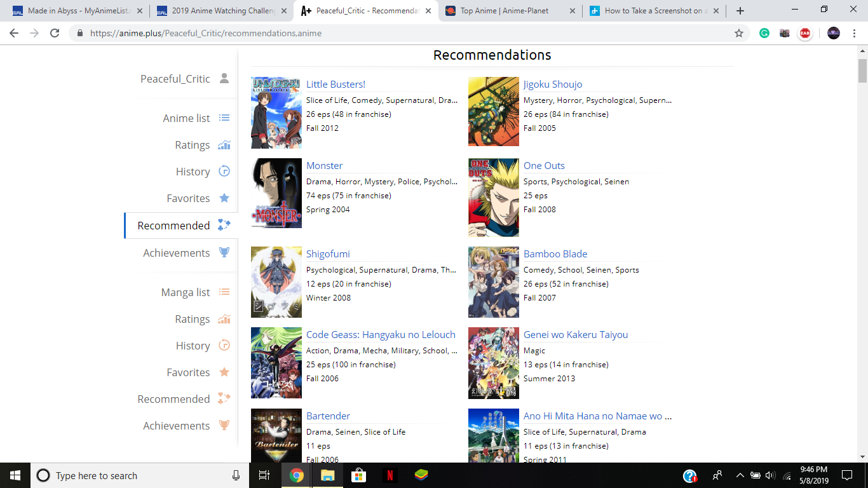Switch to the 2019 Anime Watching Challenge tab
Viewport: 868px width, 488px height.
pos(222,11)
